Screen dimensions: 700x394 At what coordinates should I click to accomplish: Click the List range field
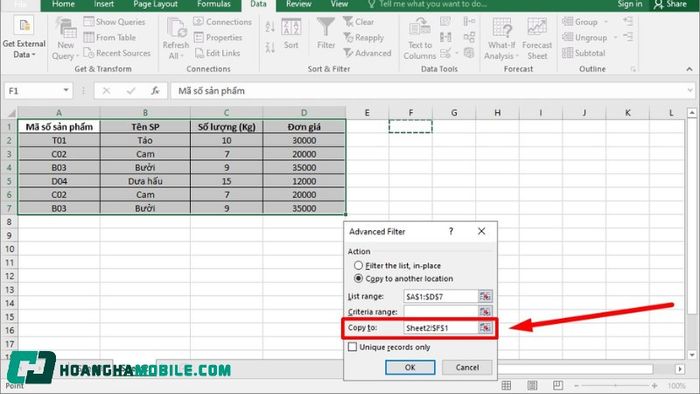(440, 296)
